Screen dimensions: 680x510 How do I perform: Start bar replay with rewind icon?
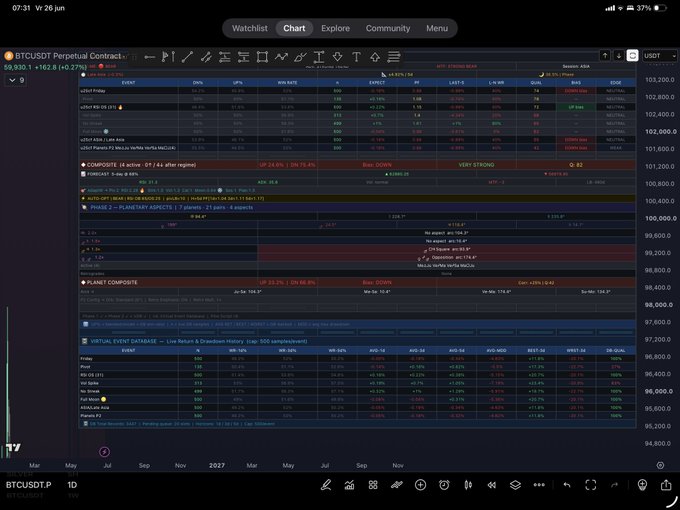tap(491, 485)
